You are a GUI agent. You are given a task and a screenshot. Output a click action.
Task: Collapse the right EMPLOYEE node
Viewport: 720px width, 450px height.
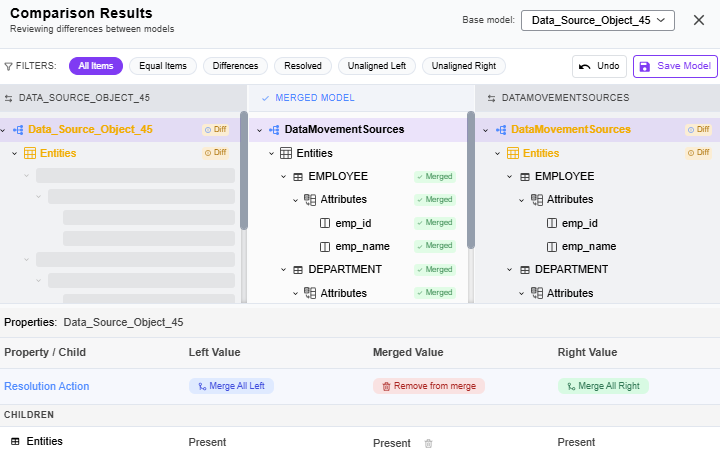pyautogui.click(x=509, y=177)
